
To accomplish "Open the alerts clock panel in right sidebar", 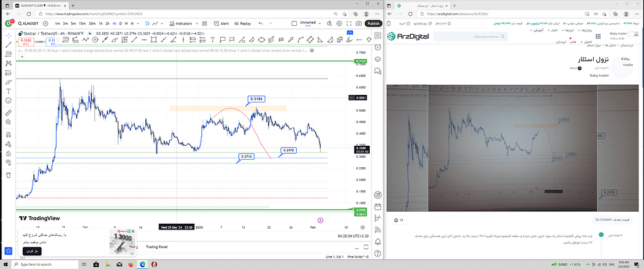I will [378, 47].
